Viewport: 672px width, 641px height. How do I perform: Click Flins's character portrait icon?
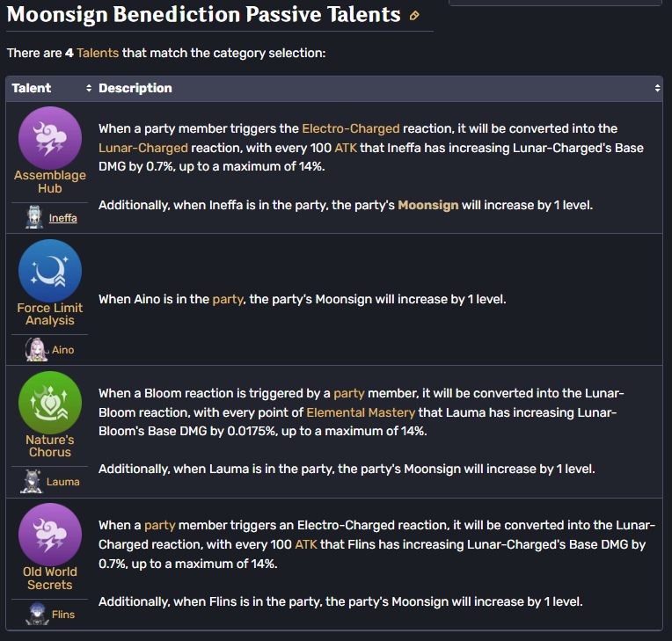coord(38,614)
